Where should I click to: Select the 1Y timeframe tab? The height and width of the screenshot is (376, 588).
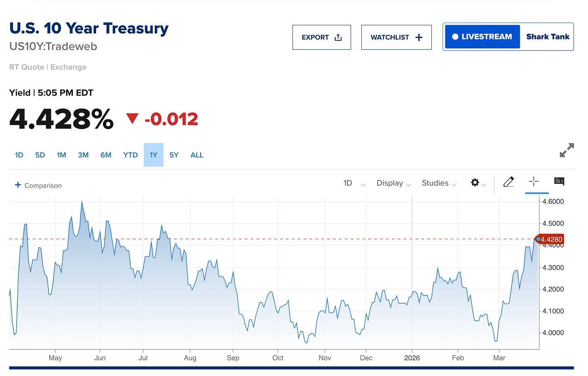(153, 155)
